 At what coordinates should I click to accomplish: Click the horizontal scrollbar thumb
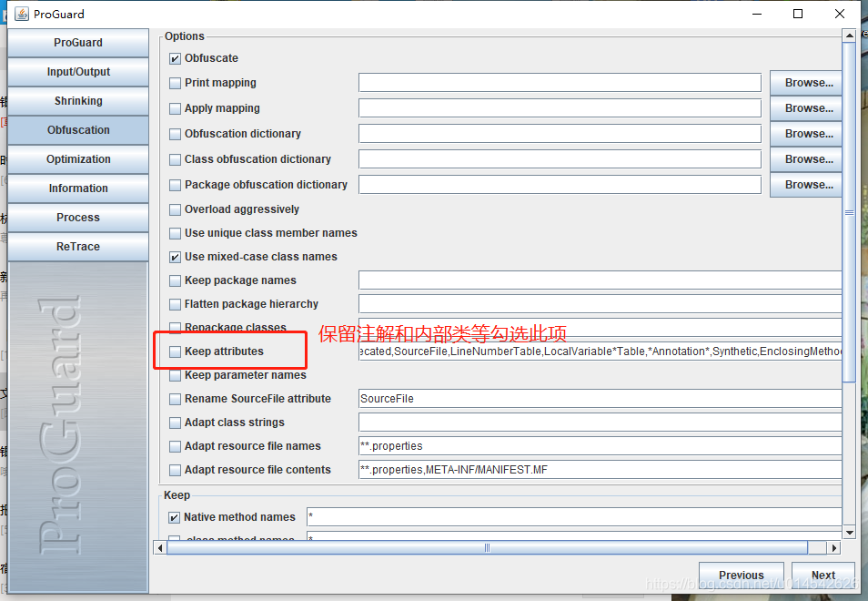[x=487, y=548]
